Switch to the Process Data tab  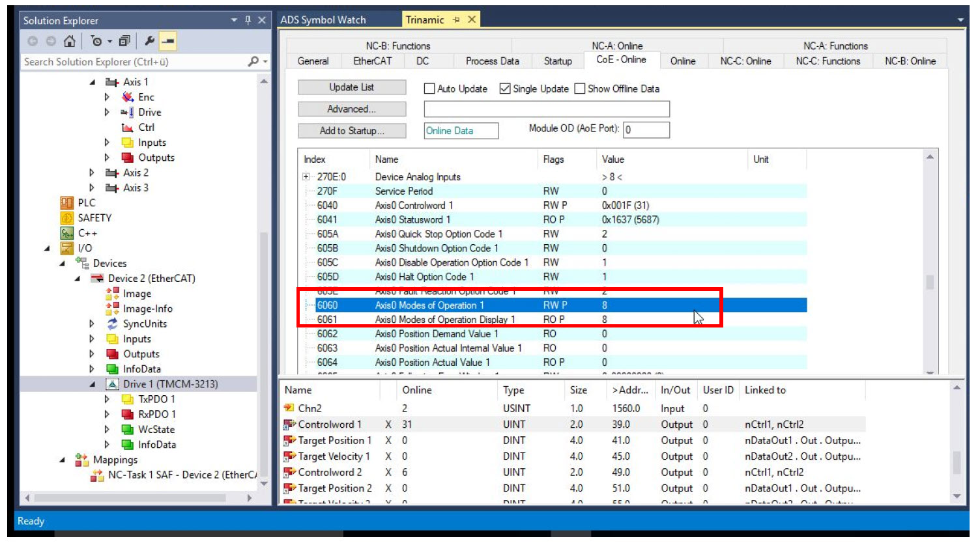click(492, 61)
